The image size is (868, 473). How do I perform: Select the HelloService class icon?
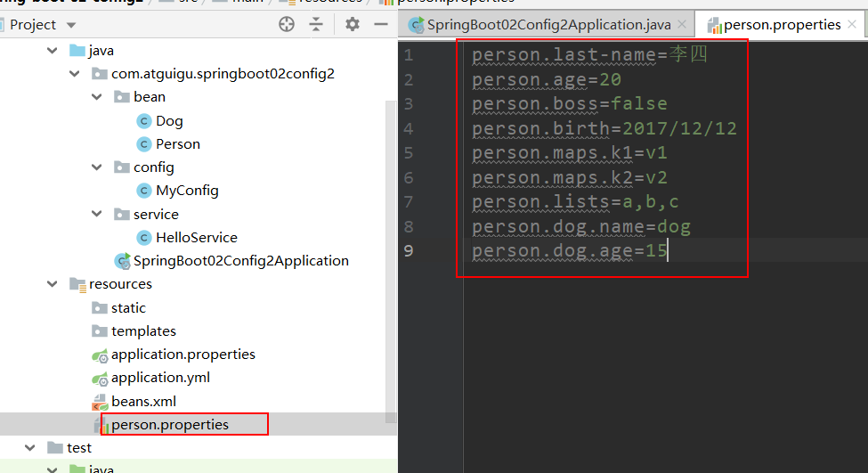point(144,238)
